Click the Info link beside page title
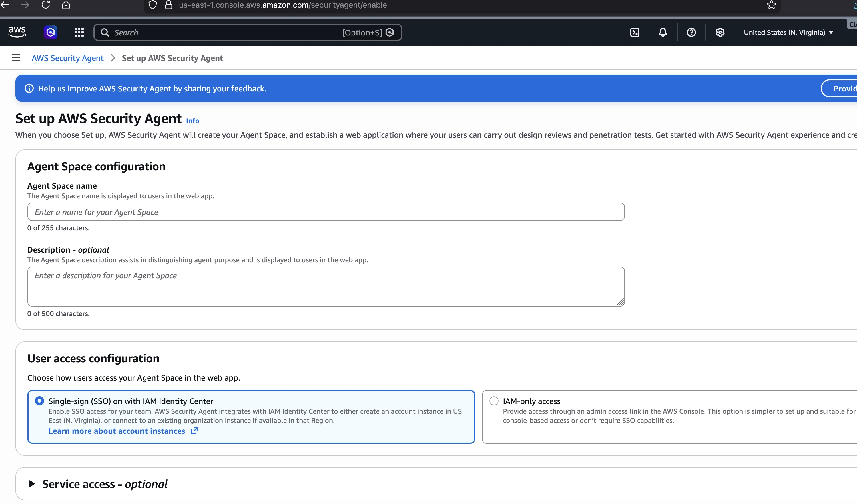 (x=192, y=121)
